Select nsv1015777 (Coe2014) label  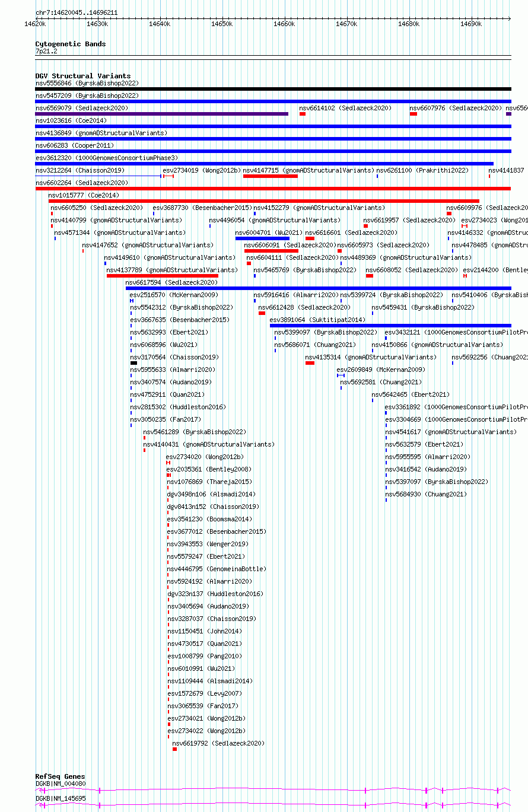pyautogui.click(x=84, y=195)
